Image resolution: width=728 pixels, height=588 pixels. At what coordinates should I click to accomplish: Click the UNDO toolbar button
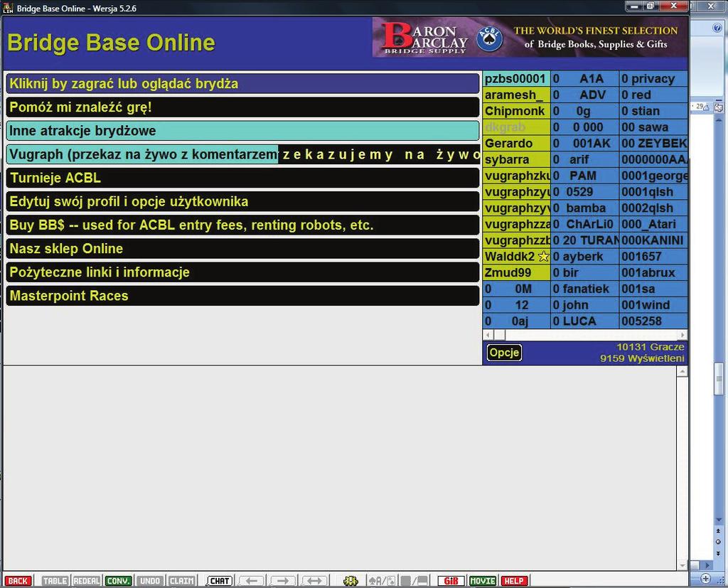coord(150,581)
